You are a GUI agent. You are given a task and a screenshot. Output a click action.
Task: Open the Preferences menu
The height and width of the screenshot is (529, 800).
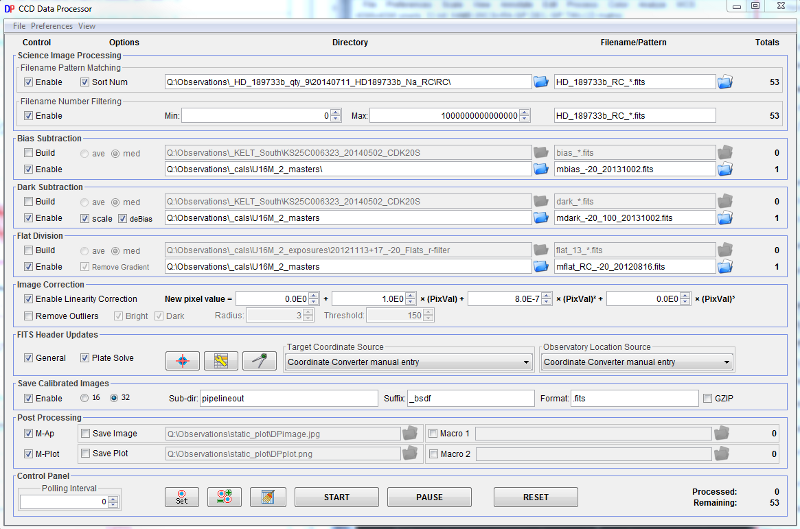tap(52, 25)
